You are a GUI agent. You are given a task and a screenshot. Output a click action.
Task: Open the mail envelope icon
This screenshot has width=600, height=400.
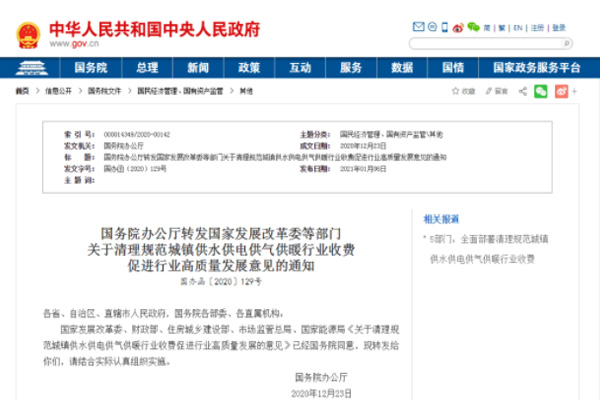pyautogui.click(x=418, y=27)
